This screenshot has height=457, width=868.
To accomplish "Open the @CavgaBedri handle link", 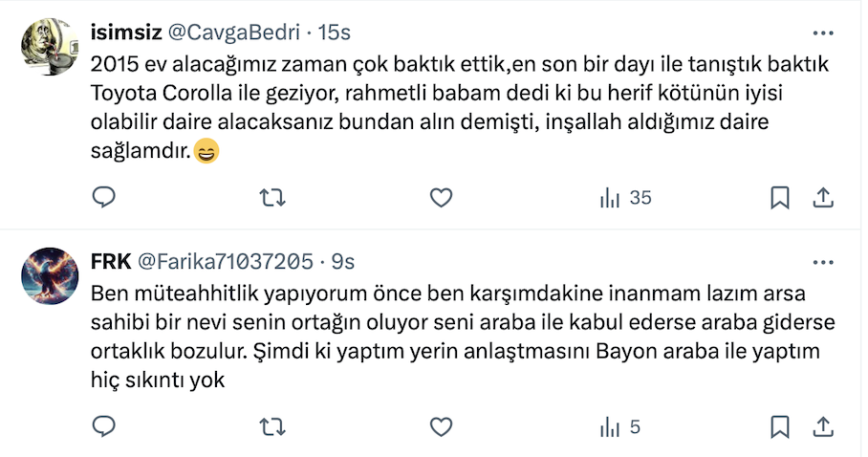I will click(235, 33).
